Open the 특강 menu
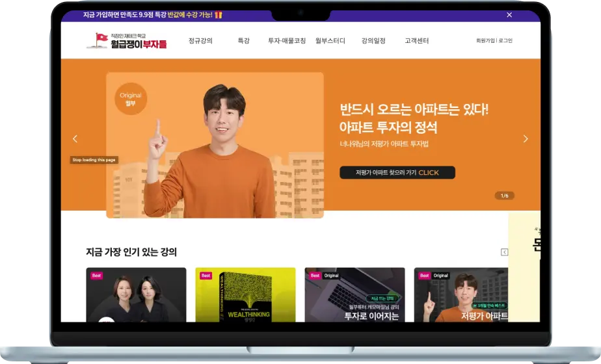 coord(243,40)
